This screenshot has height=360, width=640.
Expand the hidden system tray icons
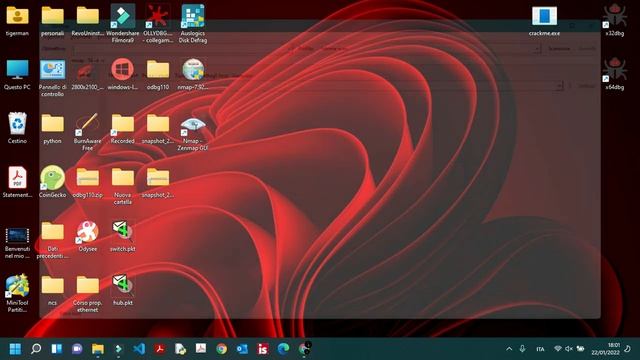(509, 349)
